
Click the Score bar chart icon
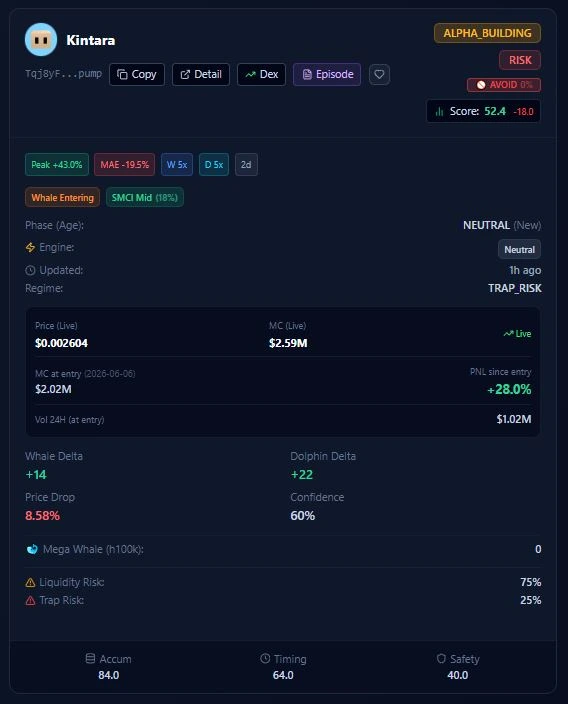click(x=439, y=111)
